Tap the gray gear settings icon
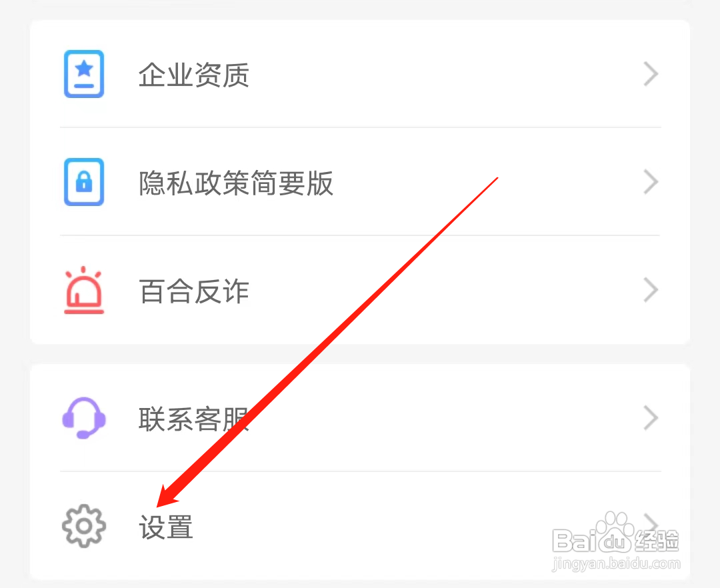Viewport: 720px width, 588px height. (x=84, y=526)
